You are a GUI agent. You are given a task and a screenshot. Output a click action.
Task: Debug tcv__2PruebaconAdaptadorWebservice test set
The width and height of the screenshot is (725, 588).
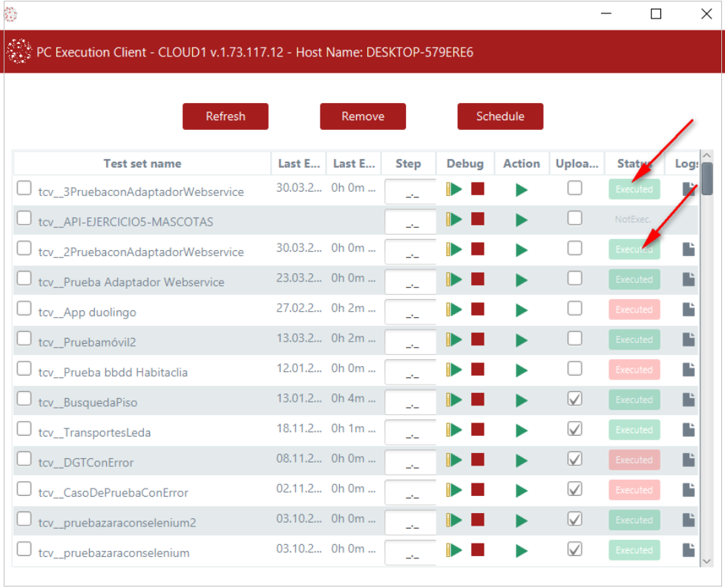[453, 249]
